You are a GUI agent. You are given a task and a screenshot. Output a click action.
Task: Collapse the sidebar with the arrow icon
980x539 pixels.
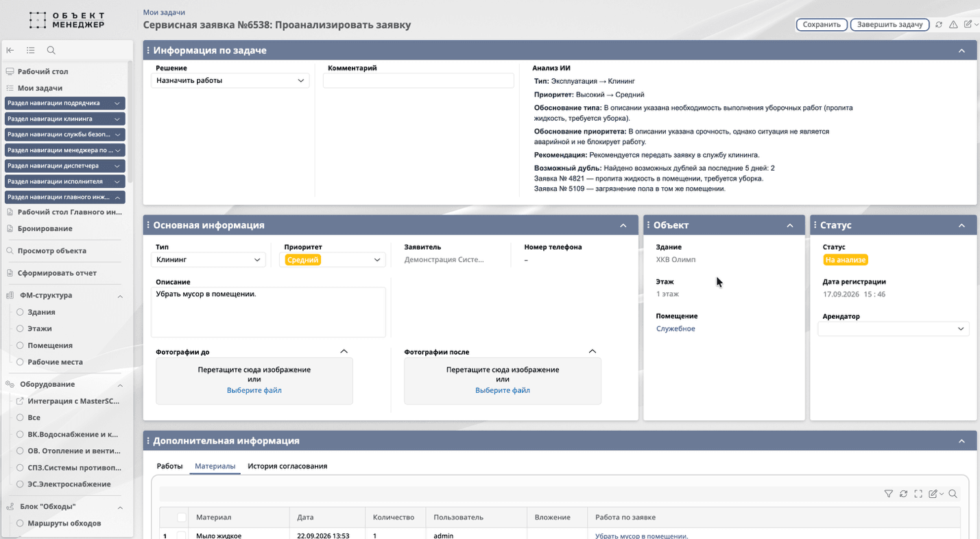point(10,50)
